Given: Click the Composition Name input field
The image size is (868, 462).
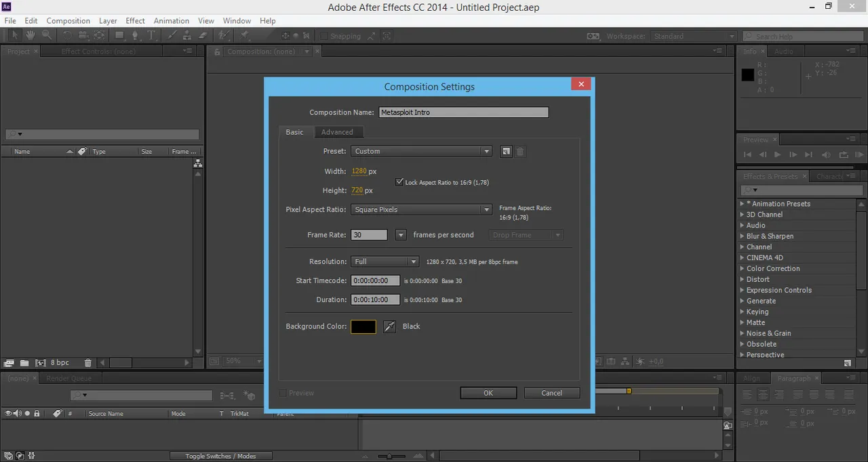Looking at the screenshot, I should [x=464, y=112].
